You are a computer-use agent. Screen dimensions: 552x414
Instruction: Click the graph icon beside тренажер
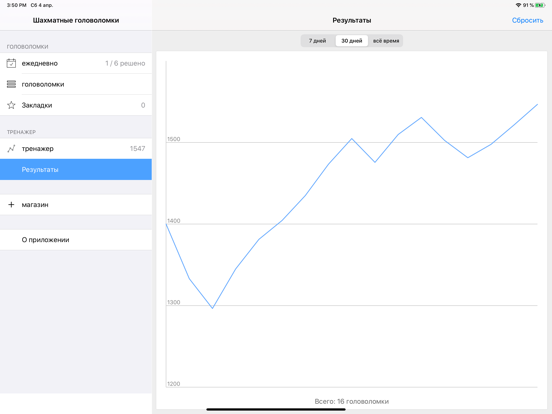[x=11, y=149]
